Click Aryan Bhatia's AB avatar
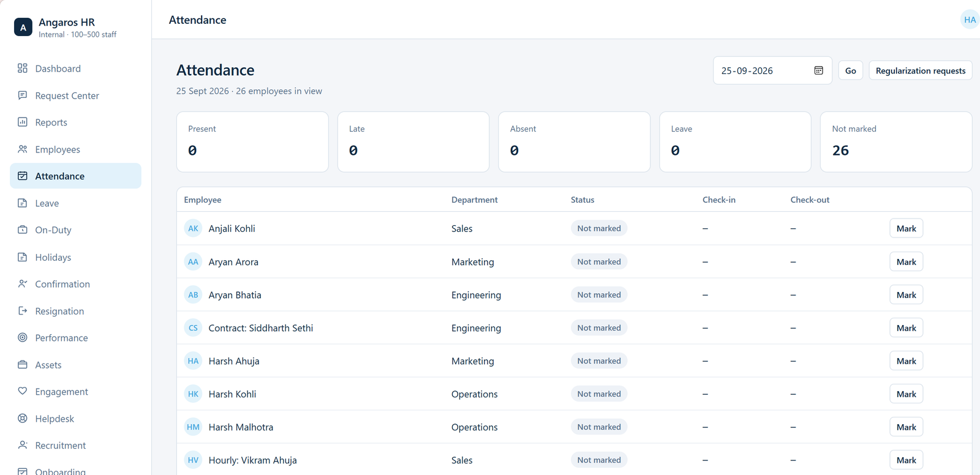 point(193,294)
